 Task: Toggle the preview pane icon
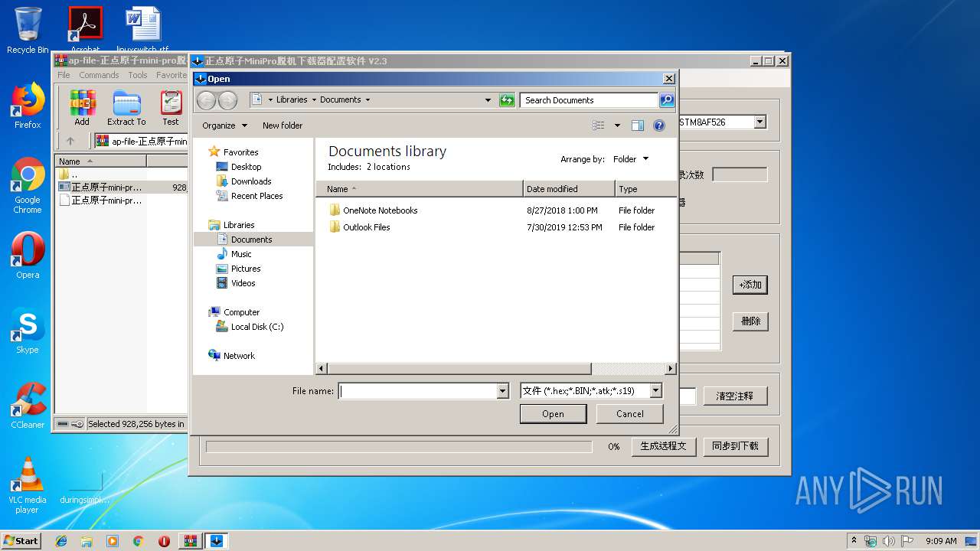pyautogui.click(x=638, y=126)
